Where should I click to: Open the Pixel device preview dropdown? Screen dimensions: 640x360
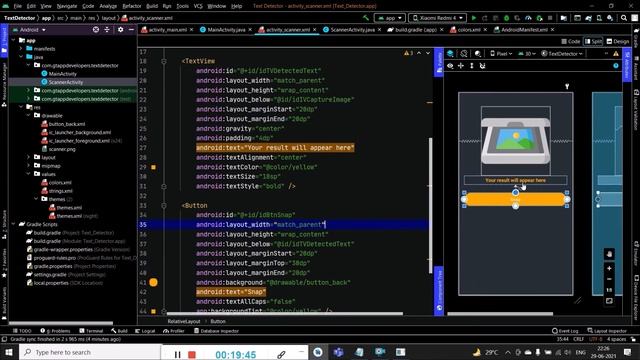coord(501,53)
